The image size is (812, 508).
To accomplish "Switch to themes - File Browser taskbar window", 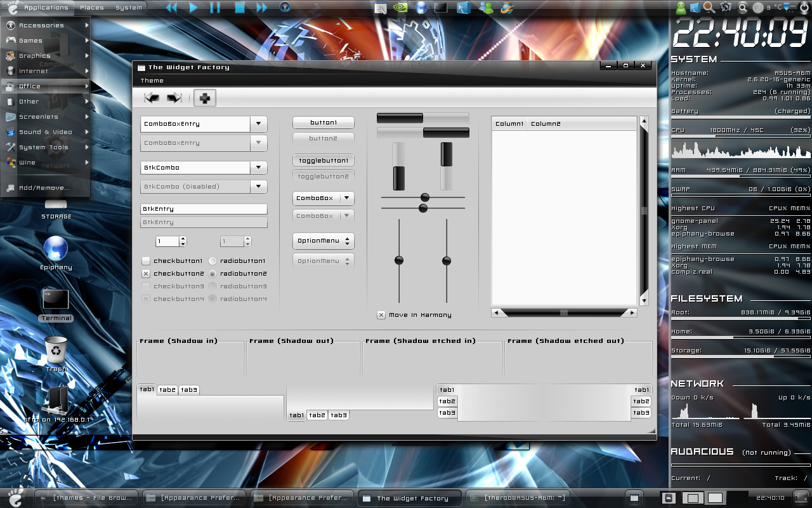I will point(86,498).
